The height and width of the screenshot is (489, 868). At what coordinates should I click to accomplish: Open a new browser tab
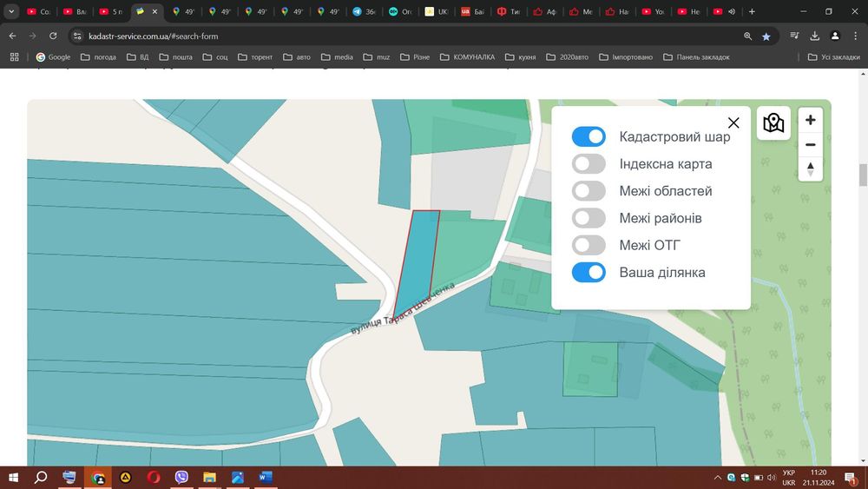tap(752, 12)
